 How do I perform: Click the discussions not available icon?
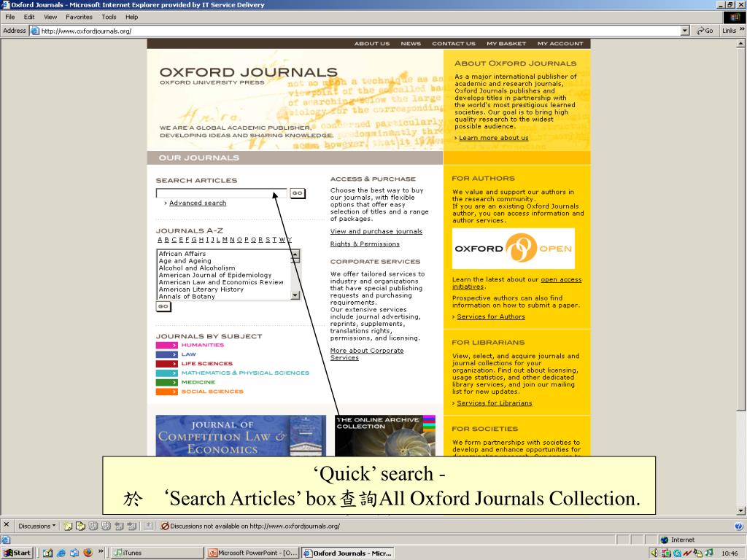[165, 526]
